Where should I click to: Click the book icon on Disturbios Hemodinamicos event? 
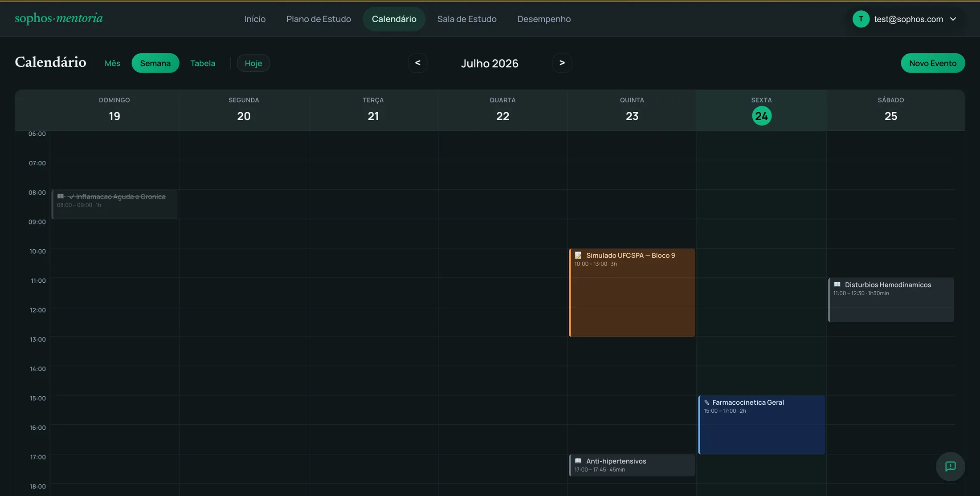click(837, 285)
